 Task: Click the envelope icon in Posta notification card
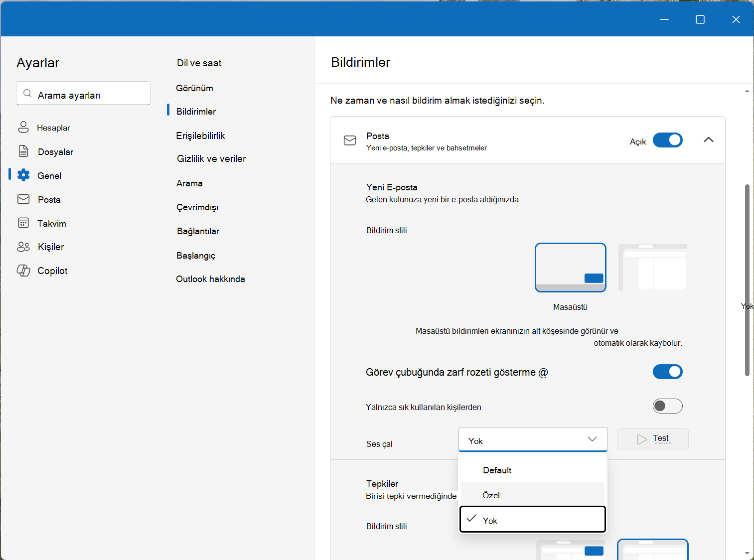click(x=350, y=140)
